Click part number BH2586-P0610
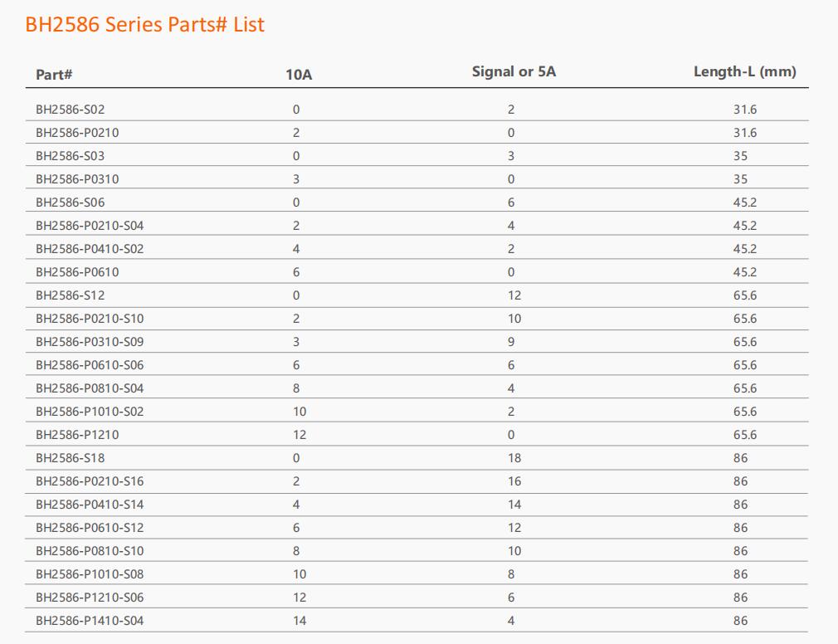This screenshot has height=644, width=838. tap(77, 272)
